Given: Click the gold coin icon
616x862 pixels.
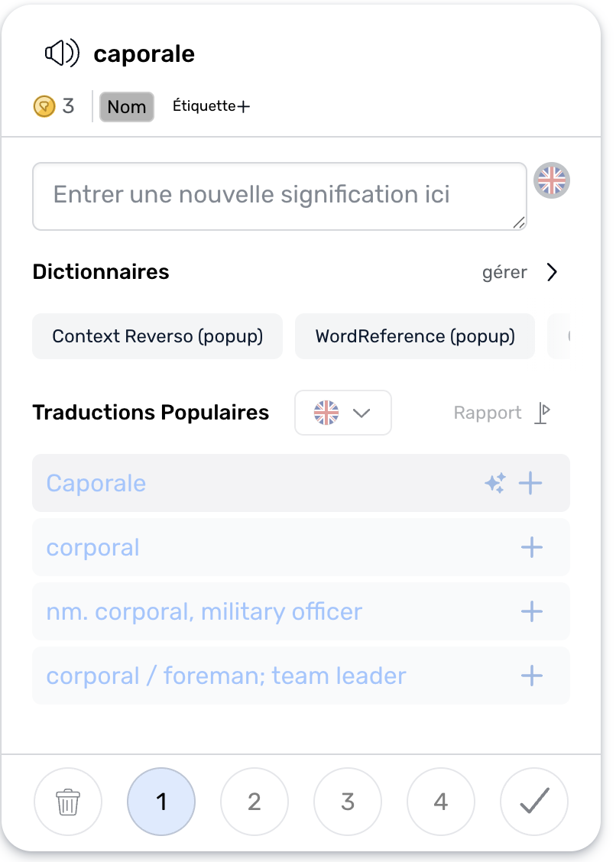Looking at the screenshot, I should click(x=44, y=106).
